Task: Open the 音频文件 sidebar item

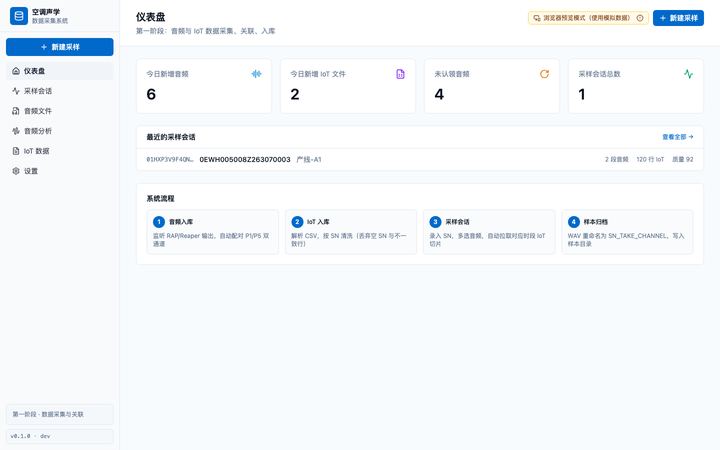Action: pyautogui.click(x=60, y=111)
